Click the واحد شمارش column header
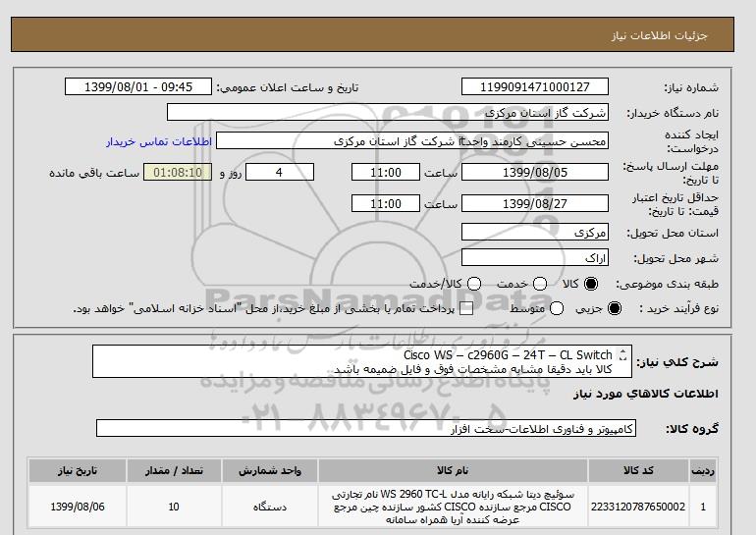 coord(270,470)
